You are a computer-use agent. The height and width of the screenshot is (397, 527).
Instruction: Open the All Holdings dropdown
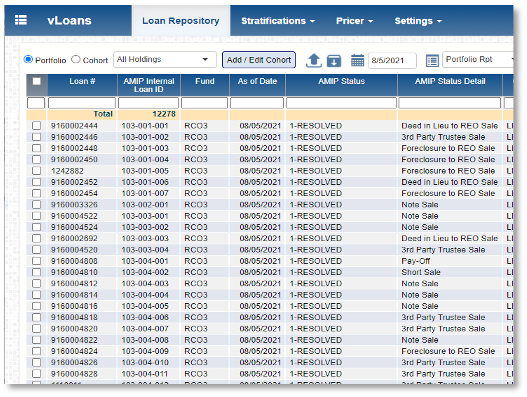165,59
